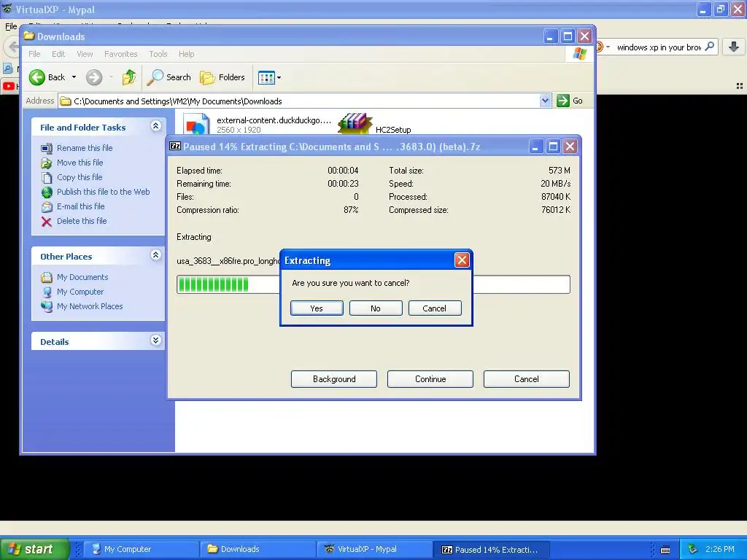Open the Favorites menu
Screen dimensions: 747x560
[120, 54]
